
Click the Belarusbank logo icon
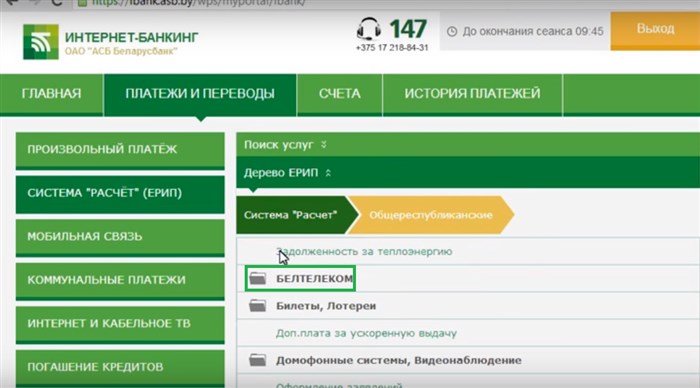click(41, 42)
